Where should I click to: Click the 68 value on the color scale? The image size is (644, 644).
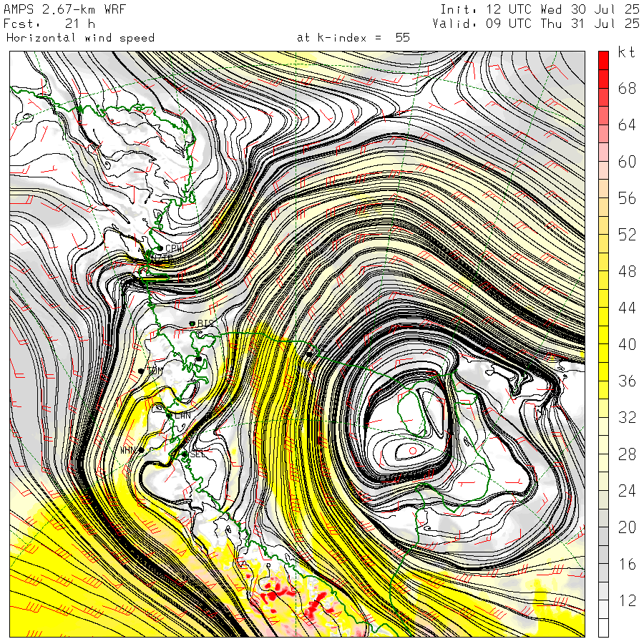coord(627,88)
